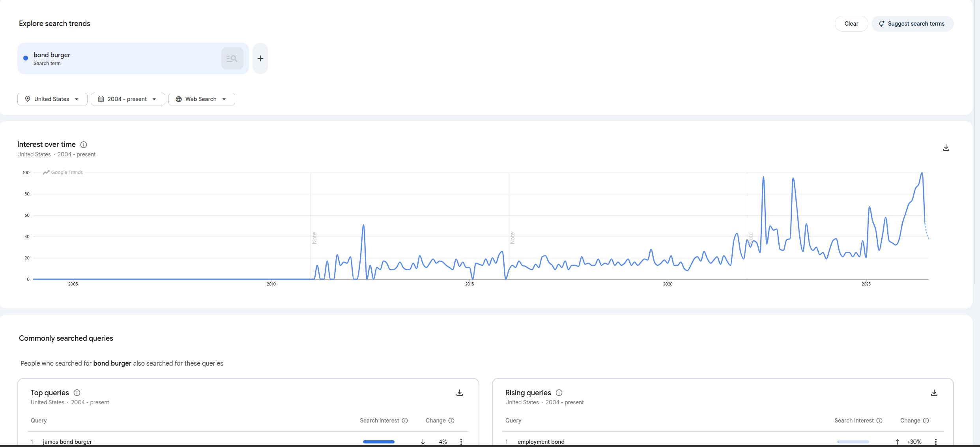980x447 pixels.
Task: Click the 2025 label on chart axis
Action: [866, 284]
